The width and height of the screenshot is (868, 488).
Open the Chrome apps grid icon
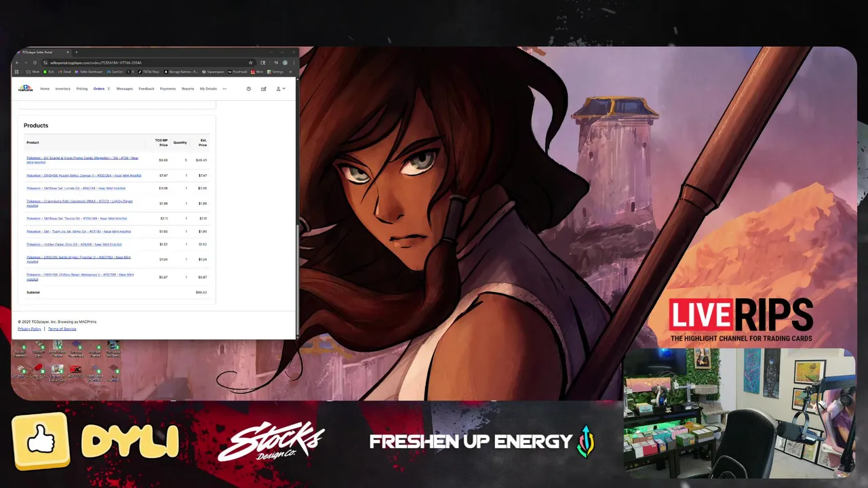coord(17,72)
